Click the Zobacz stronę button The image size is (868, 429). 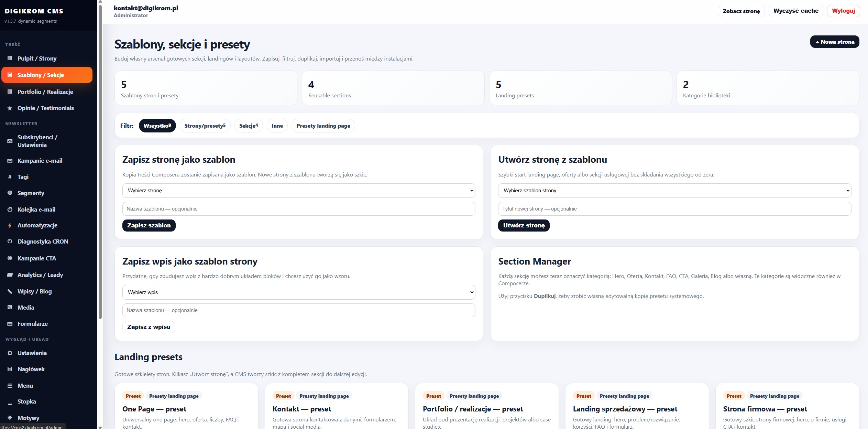click(741, 11)
